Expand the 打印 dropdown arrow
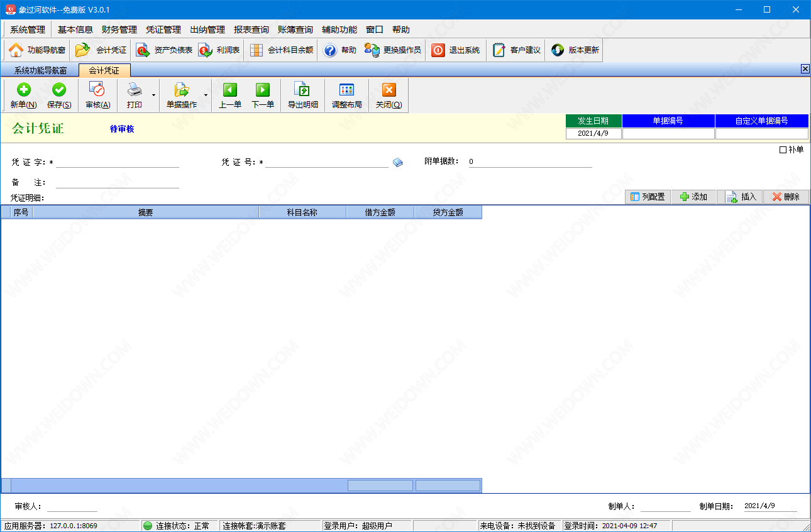This screenshot has width=811, height=532. pos(154,96)
